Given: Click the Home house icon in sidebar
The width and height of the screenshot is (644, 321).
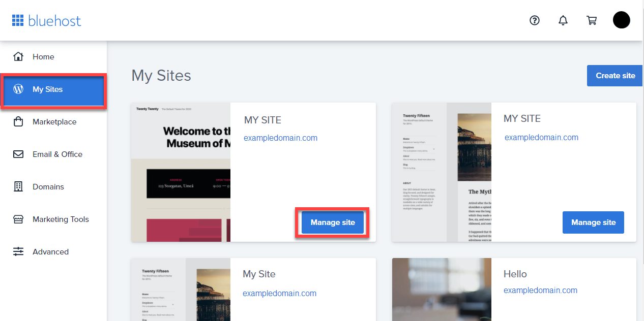Looking at the screenshot, I should click(18, 56).
